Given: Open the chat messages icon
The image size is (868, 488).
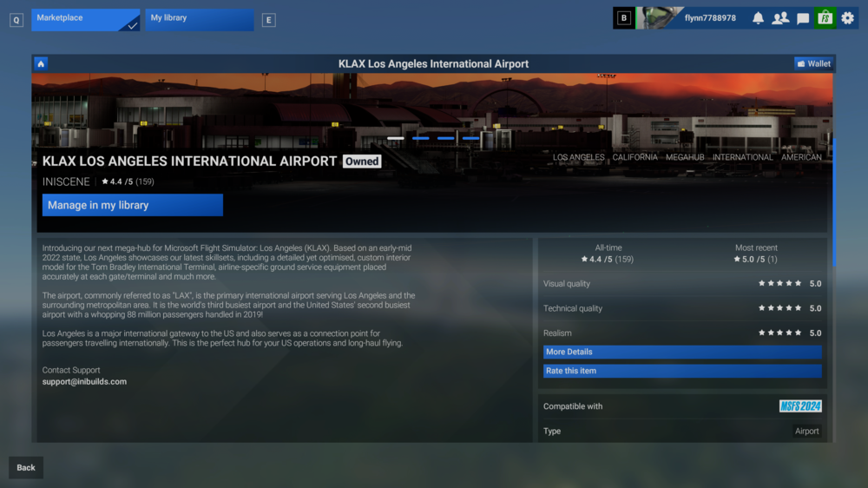Looking at the screenshot, I should [x=803, y=18].
